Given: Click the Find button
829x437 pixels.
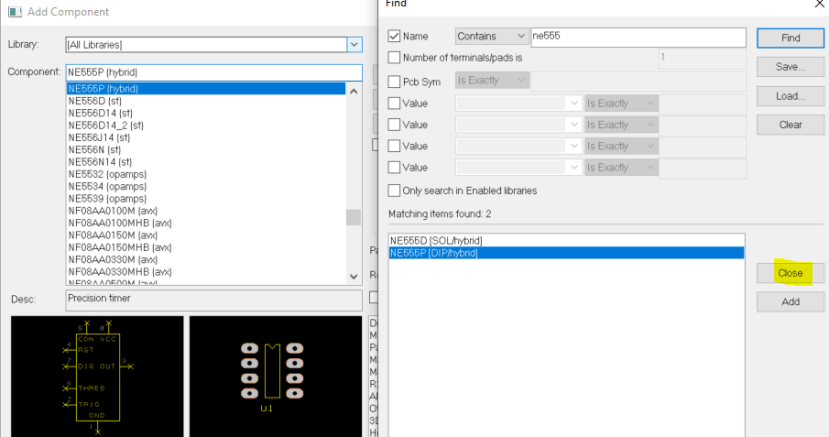Looking at the screenshot, I should [790, 38].
